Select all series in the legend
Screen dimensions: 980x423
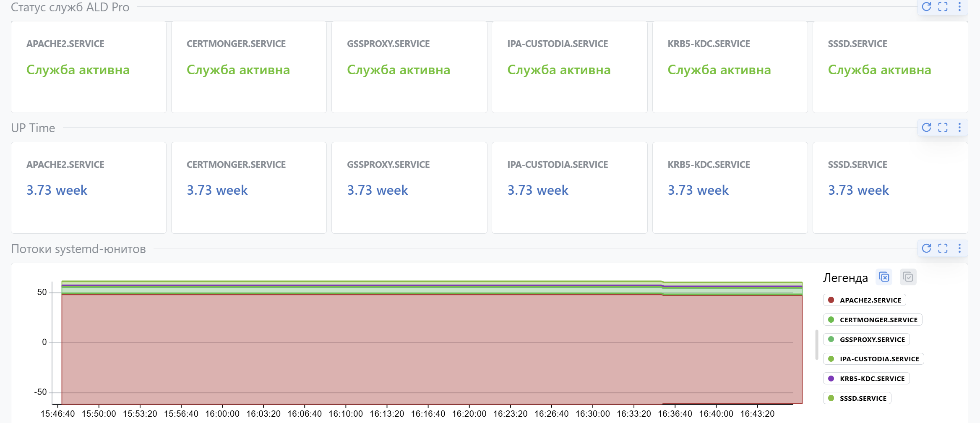tap(908, 277)
